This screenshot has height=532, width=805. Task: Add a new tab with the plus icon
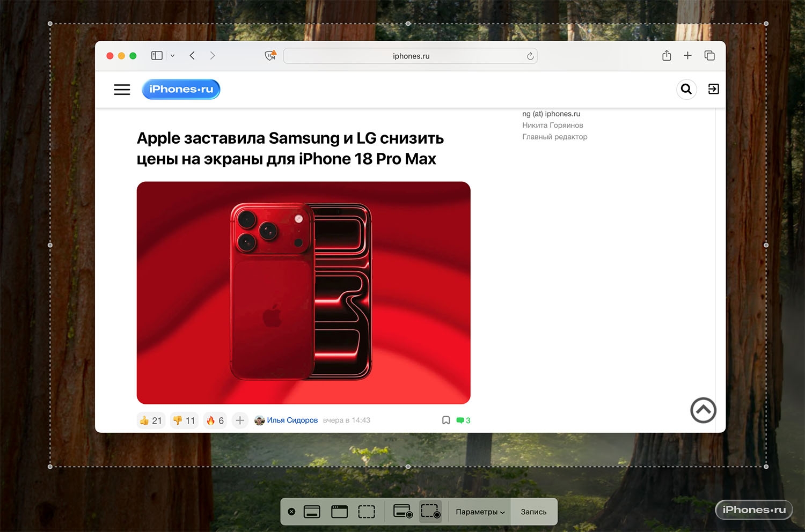click(x=687, y=56)
